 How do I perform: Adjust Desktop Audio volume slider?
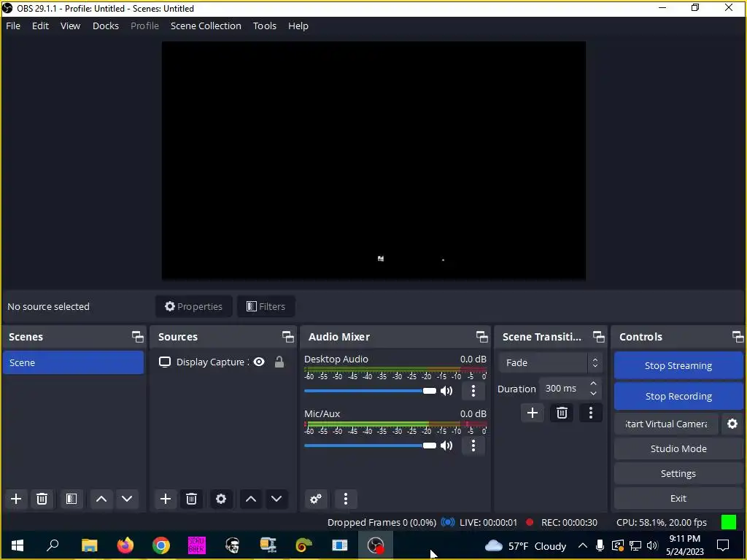point(370,391)
